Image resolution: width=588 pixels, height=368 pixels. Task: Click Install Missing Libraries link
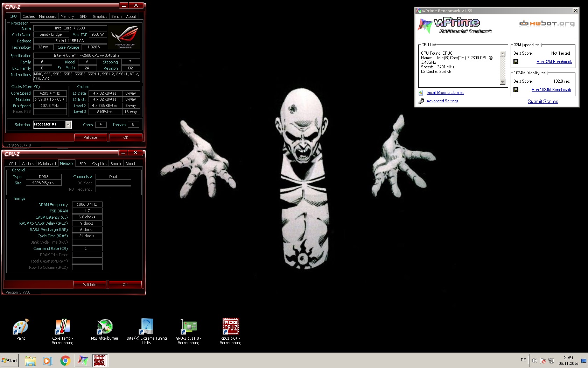[445, 93]
